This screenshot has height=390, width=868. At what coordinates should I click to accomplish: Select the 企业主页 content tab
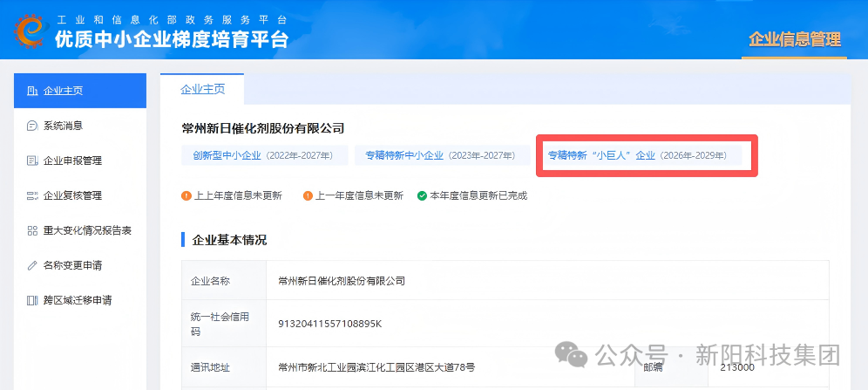click(202, 89)
